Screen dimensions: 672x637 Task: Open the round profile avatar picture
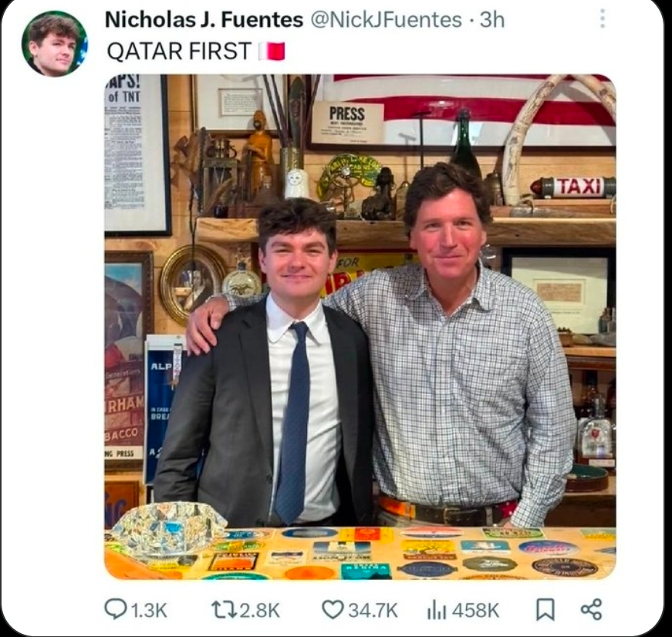point(54,43)
